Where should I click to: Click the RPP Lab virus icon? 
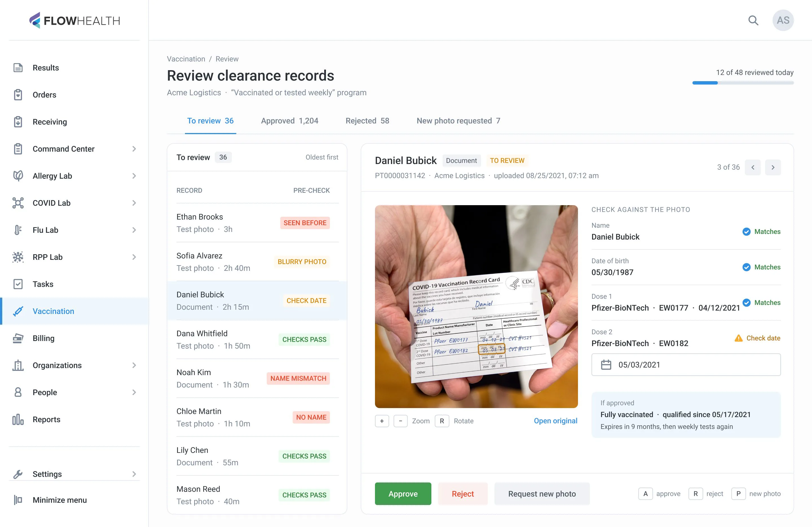tap(18, 257)
